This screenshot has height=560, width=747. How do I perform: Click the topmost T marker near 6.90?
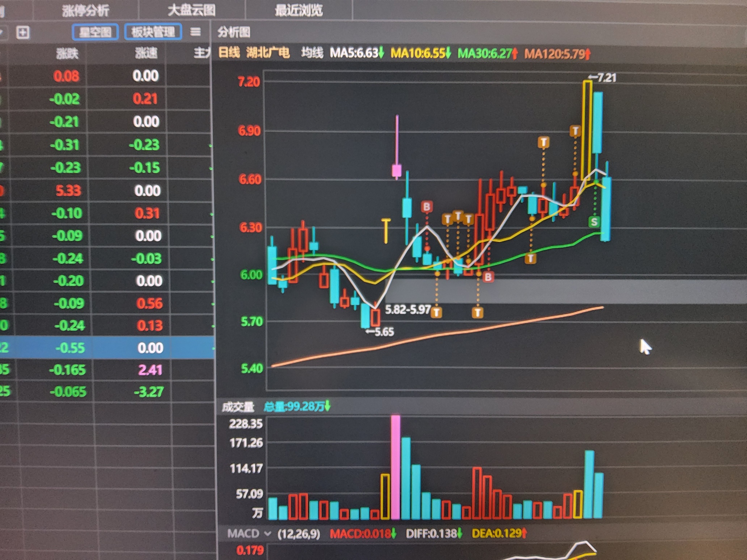[x=575, y=131]
